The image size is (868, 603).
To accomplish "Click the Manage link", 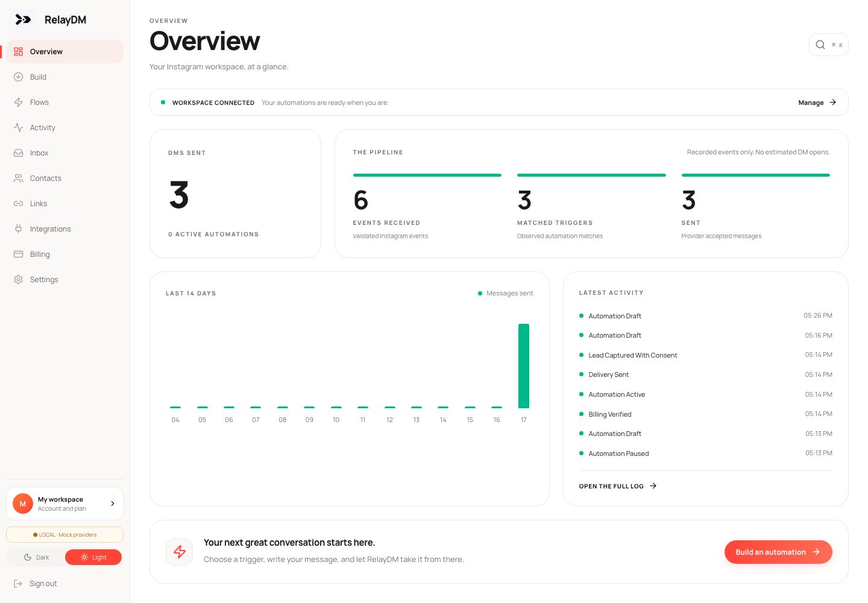I will coord(817,103).
